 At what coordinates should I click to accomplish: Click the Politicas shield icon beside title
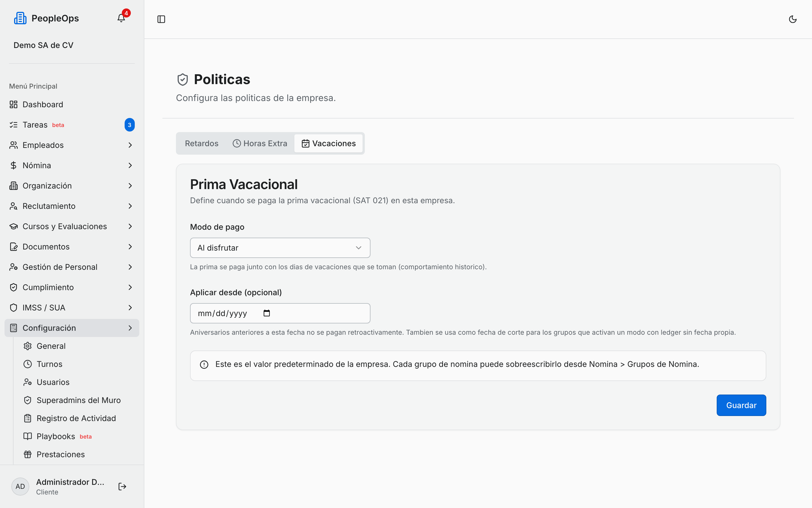(x=182, y=80)
